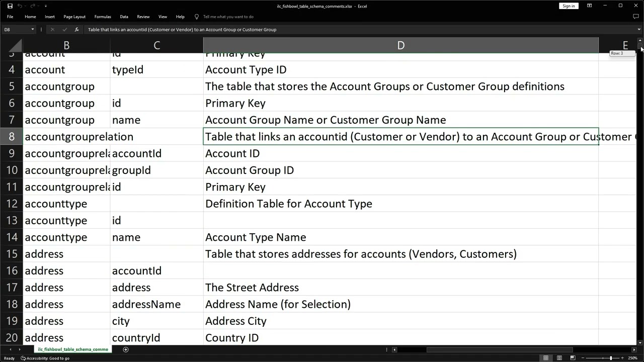Open the Ribbon Display Options icon
Screen dimensions: 644x362
coord(589,6)
